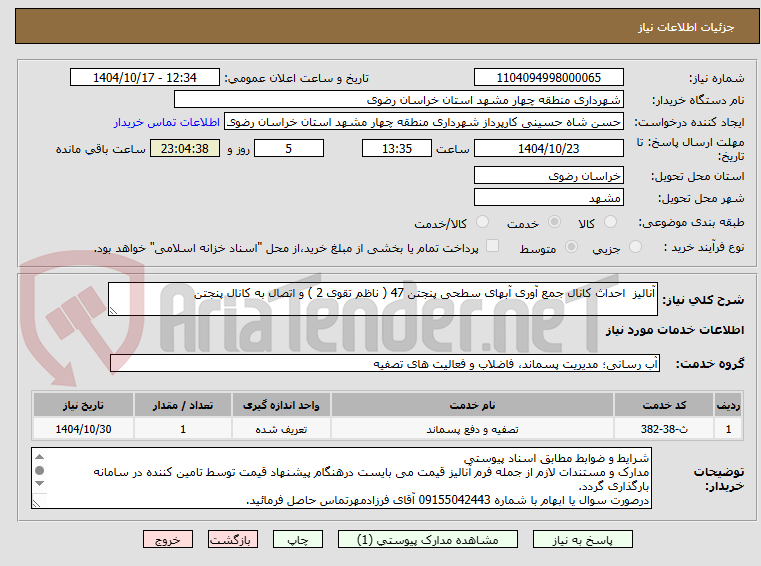
Task: Click the ایجاد کننده درخواست field
Action: [424, 122]
